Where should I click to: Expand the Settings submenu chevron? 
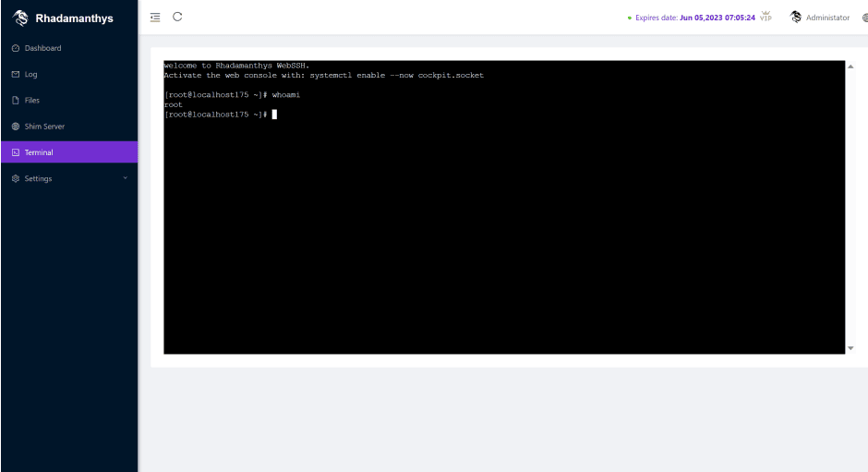pos(125,178)
